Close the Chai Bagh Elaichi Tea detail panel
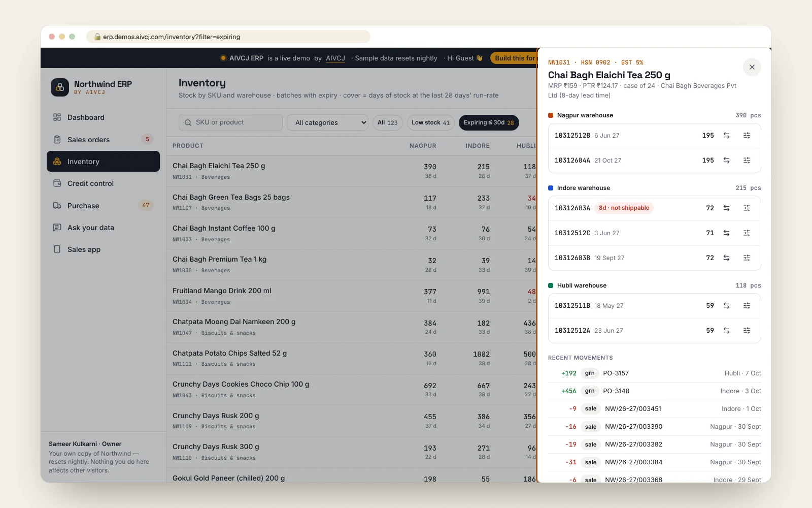Screen dimensions: 812x508 click(x=752, y=67)
